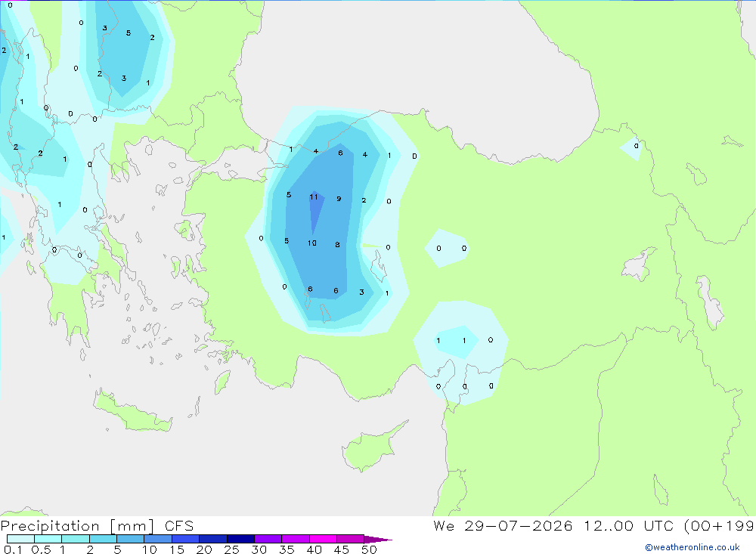The height and width of the screenshot is (554, 756).
Task: Click the 0.5–1 mm legend color swatch
Action: coord(48,539)
